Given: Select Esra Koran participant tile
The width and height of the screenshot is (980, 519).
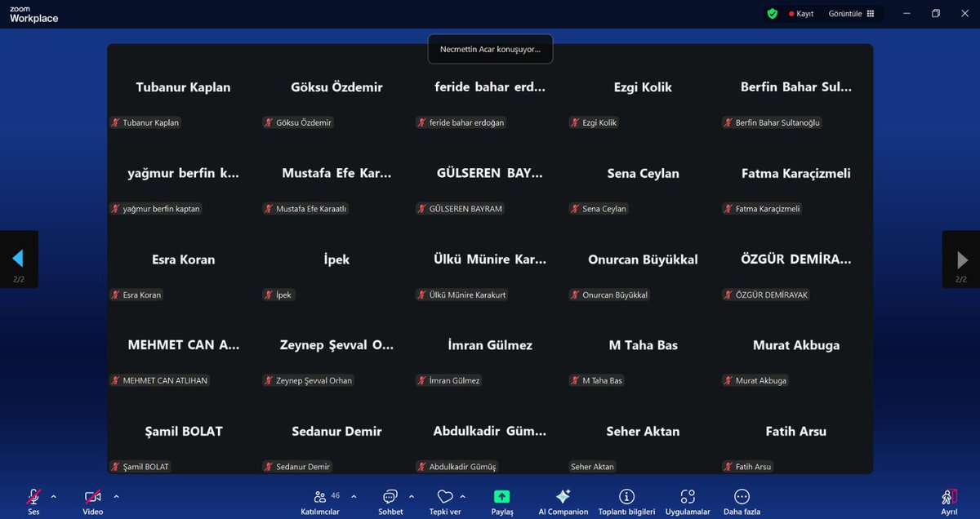Looking at the screenshot, I should click(183, 259).
